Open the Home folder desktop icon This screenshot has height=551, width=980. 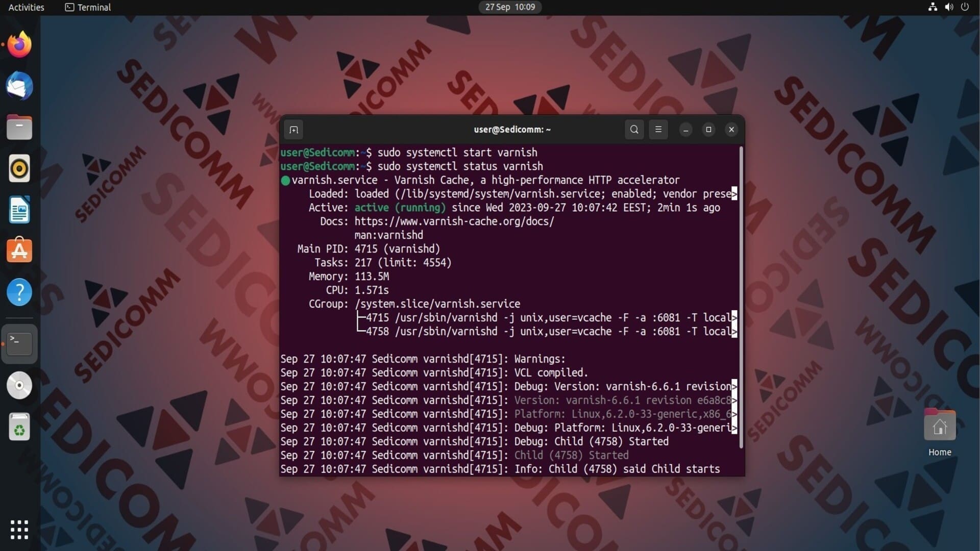[x=940, y=433]
